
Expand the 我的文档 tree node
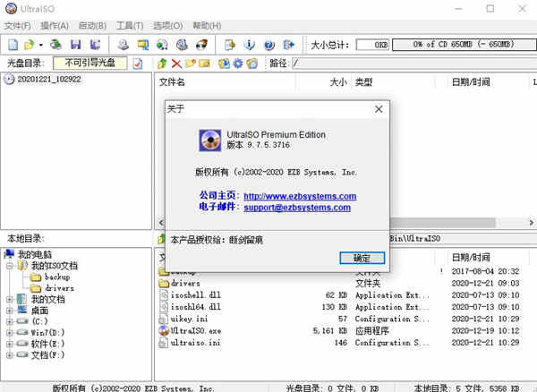[x=9, y=300]
